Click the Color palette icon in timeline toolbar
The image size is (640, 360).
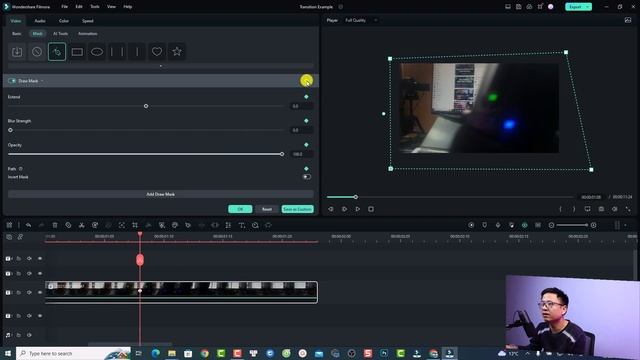175,225
